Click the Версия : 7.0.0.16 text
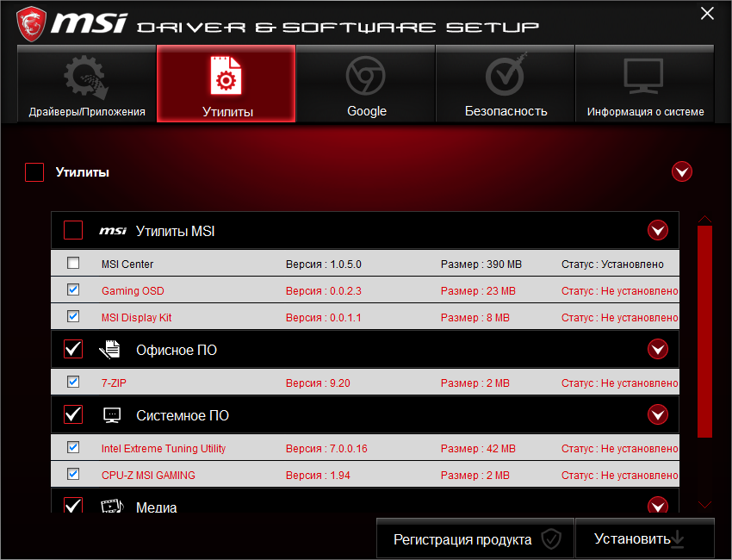 click(326, 448)
